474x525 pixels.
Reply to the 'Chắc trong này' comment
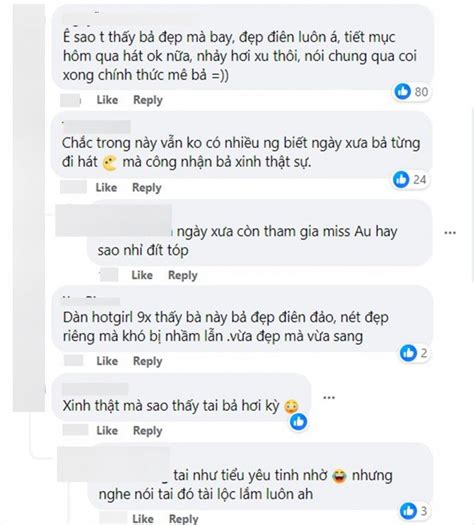pos(147,188)
